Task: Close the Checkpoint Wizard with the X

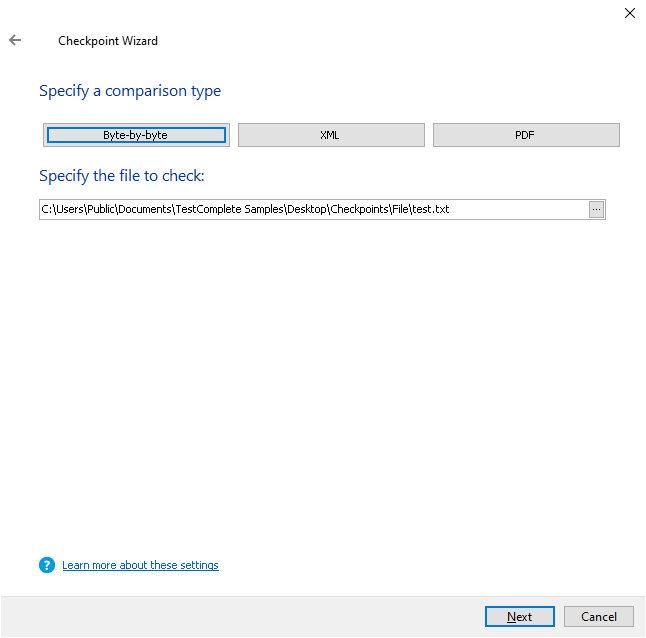Action: pos(630,13)
